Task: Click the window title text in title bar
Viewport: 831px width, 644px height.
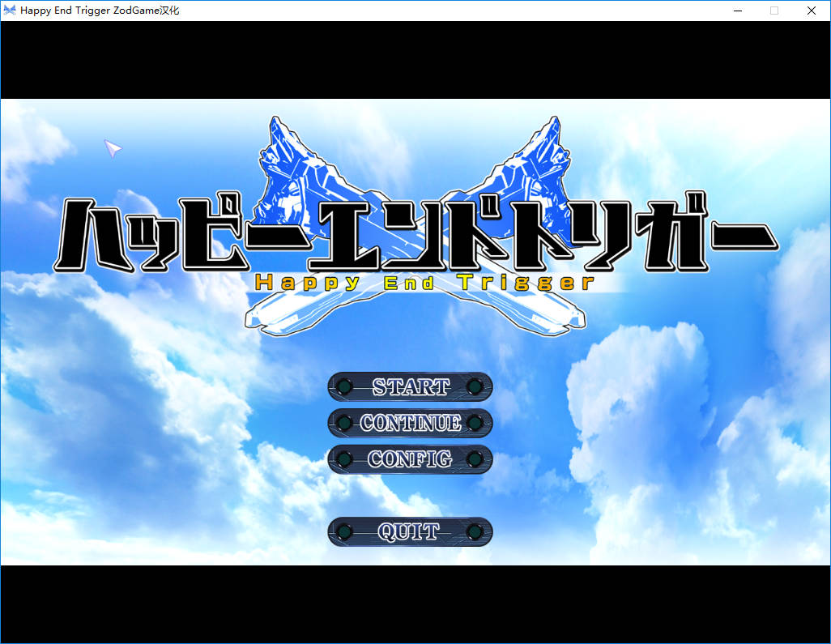Action: (x=100, y=11)
